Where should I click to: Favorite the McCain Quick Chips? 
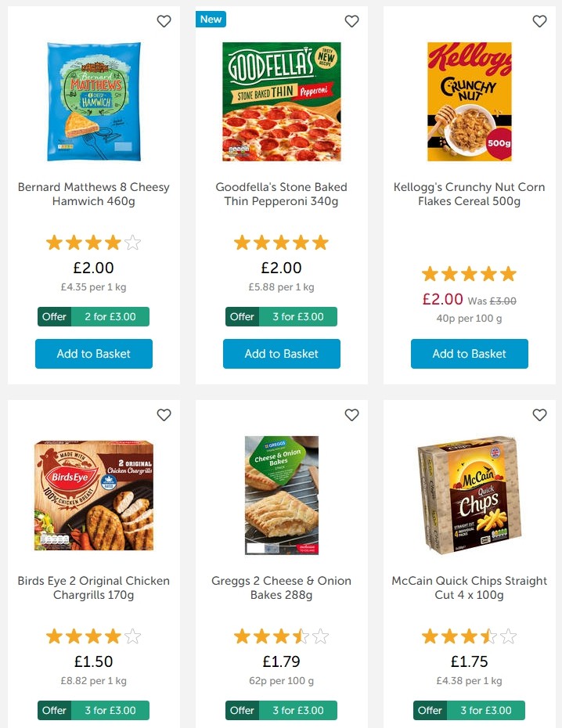pyautogui.click(x=539, y=415)
